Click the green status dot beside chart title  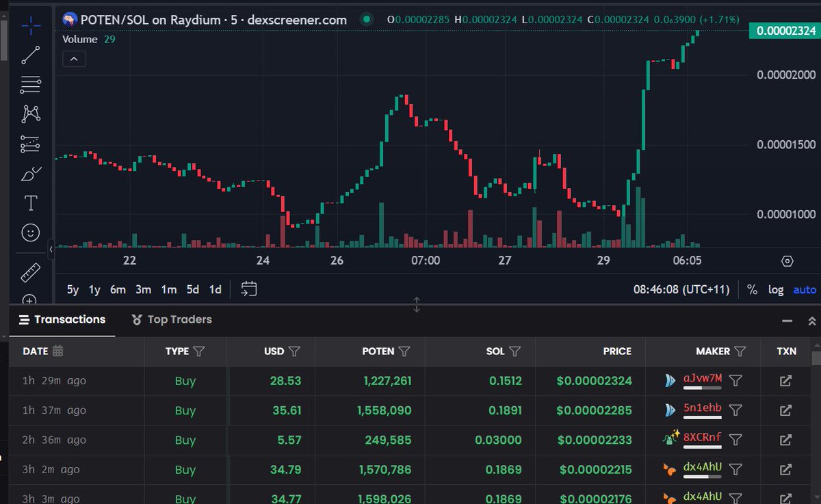(x=366, y=19)
